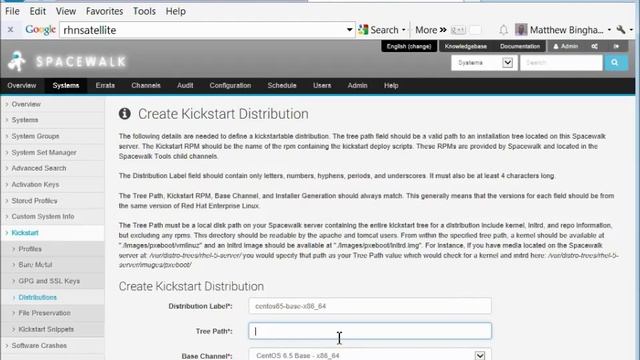Open System Groups in sidebar

[x=36, y=136]
